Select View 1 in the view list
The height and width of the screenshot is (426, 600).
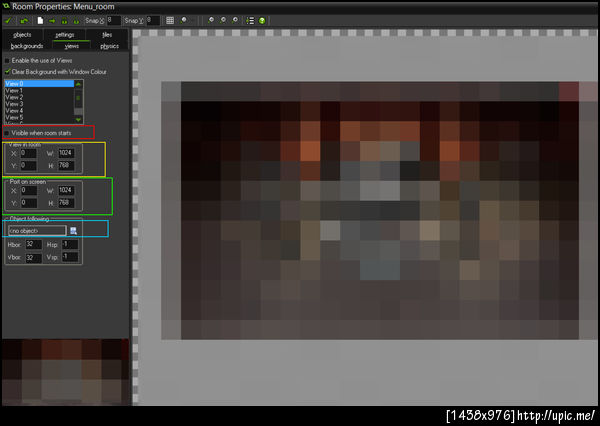point(39,91)
